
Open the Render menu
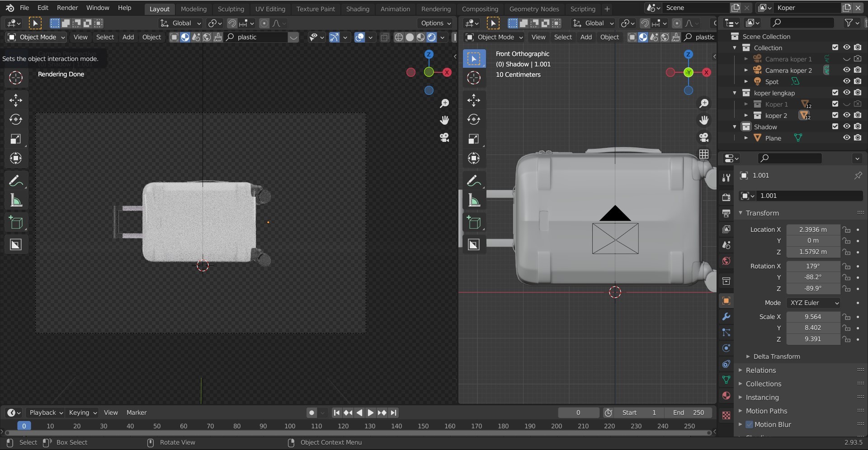pos(67,8)
